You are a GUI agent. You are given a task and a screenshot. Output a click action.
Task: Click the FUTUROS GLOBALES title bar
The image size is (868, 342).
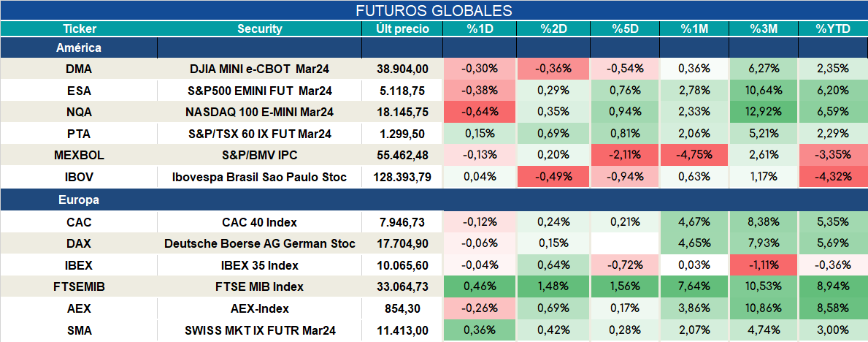pos(434,10)
